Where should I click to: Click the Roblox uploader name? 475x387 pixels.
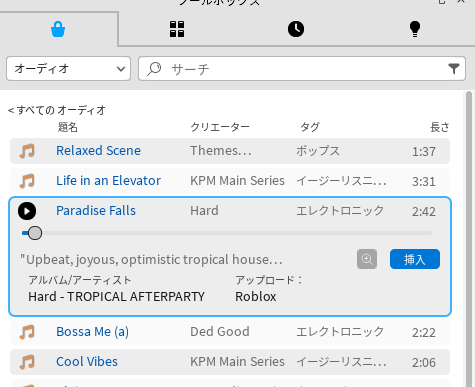(256, 296)
